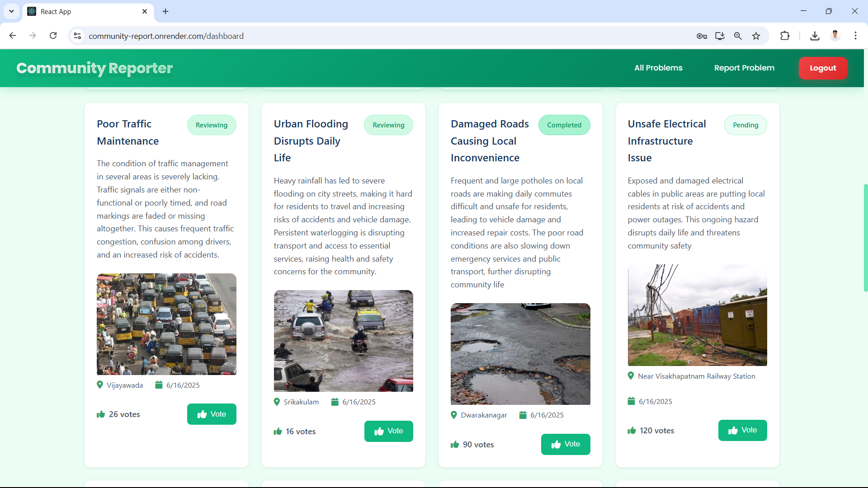Viewport: 868px width, 488px height.
Task: Vote on Unsafe Electrical Infrastructure Issue
Action: click(742, 430)
